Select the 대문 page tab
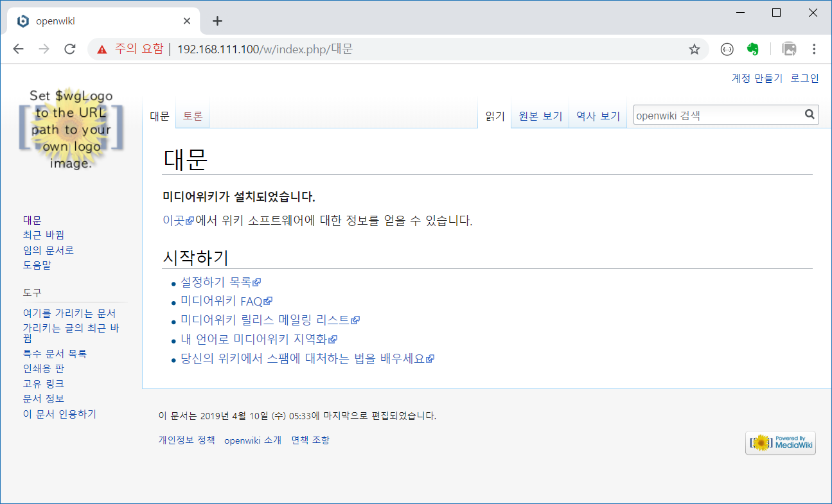 click(x=159, y=116)
